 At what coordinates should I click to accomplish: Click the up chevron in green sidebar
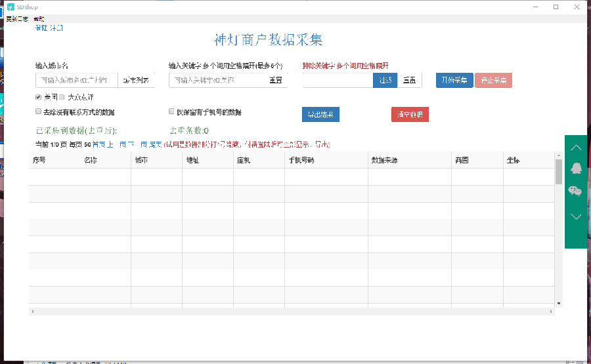point(575,148)
